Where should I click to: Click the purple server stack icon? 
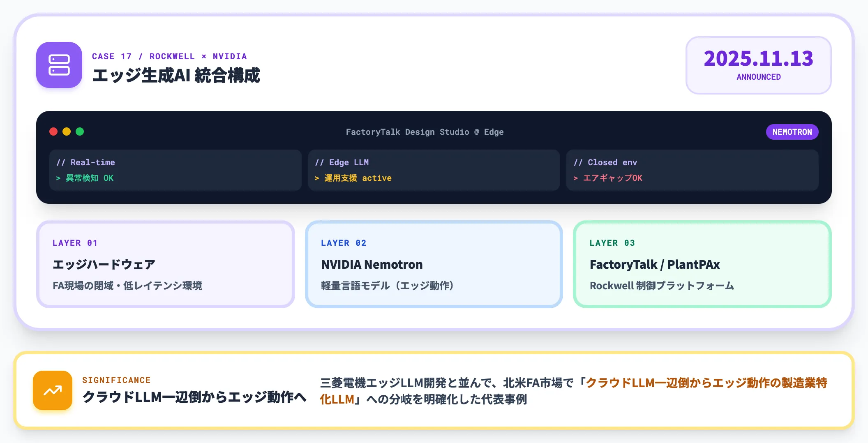coord(59,65)
